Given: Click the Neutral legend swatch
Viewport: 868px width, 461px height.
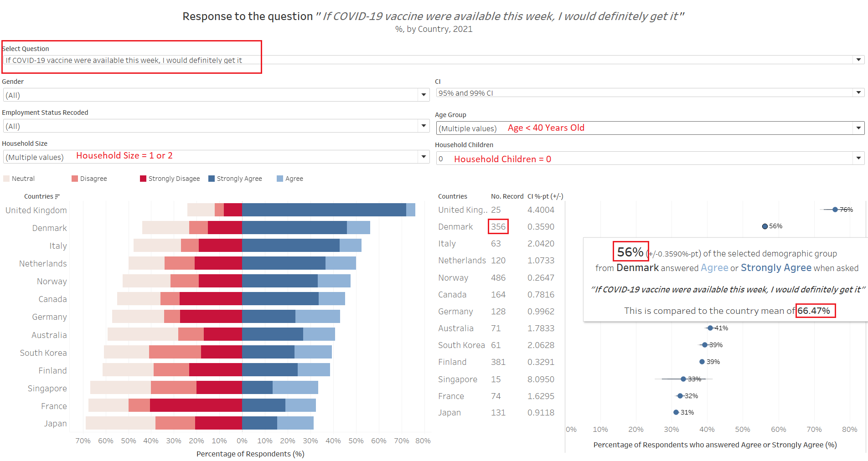Looking at the screenshot, I should (6, 179).
